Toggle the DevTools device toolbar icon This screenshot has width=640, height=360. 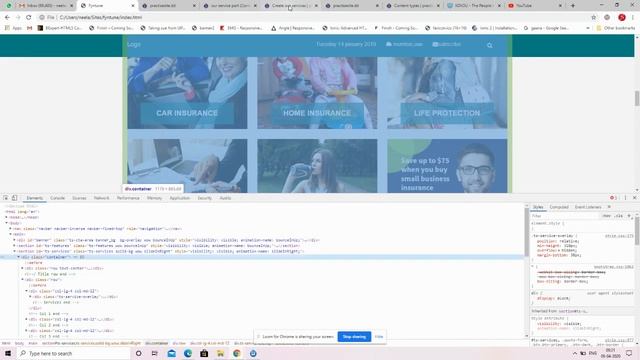(x=14, y=198)
